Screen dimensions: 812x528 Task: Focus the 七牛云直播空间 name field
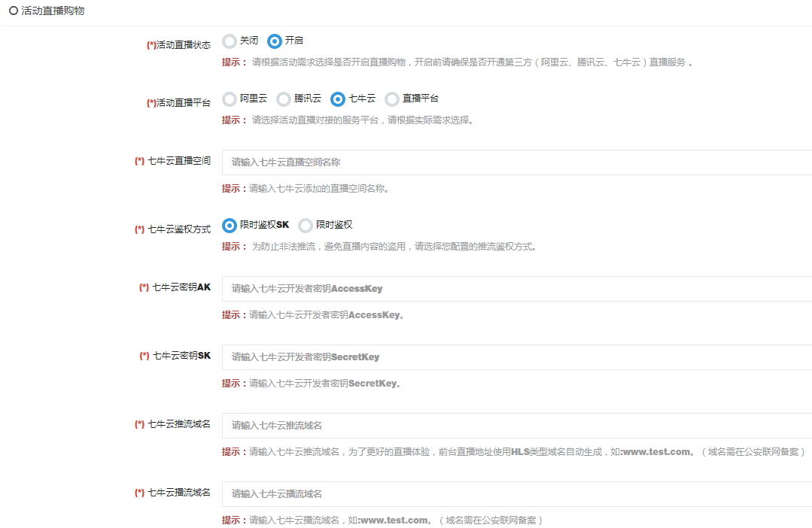tap(517, 162)
